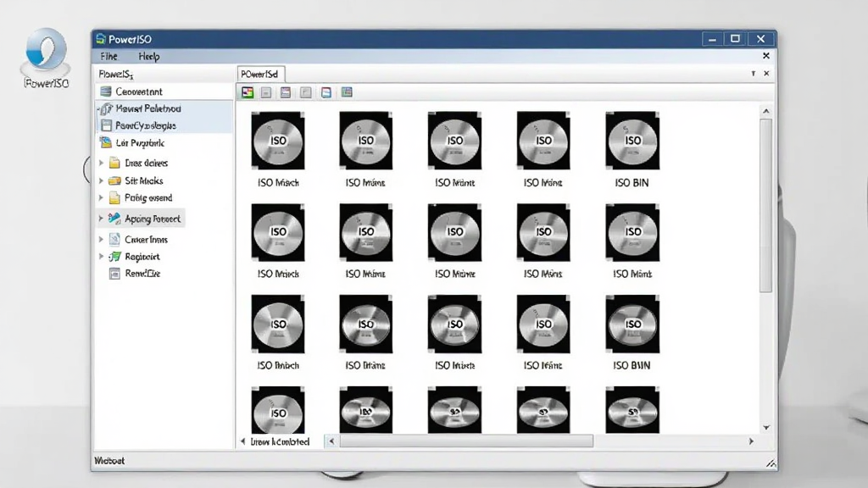
Task: Click the resize grip in the status bar corner
Action: [x=771, y=463]
